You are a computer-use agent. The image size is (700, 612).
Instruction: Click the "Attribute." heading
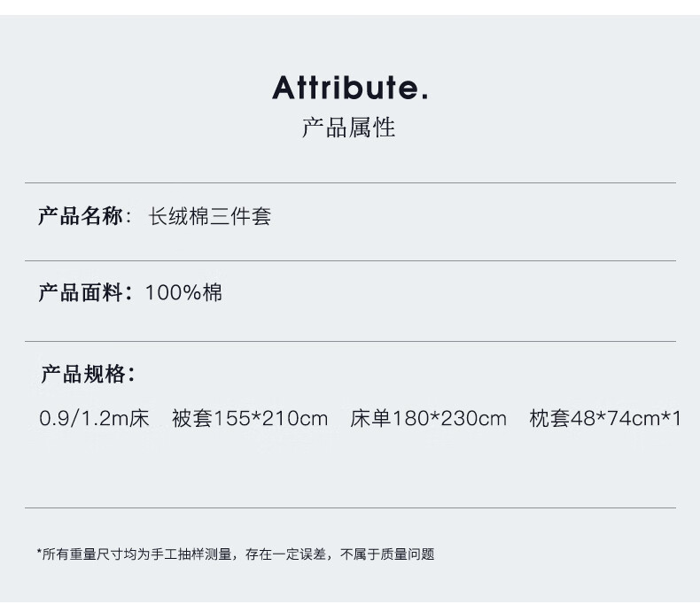(x=350, y=88)
